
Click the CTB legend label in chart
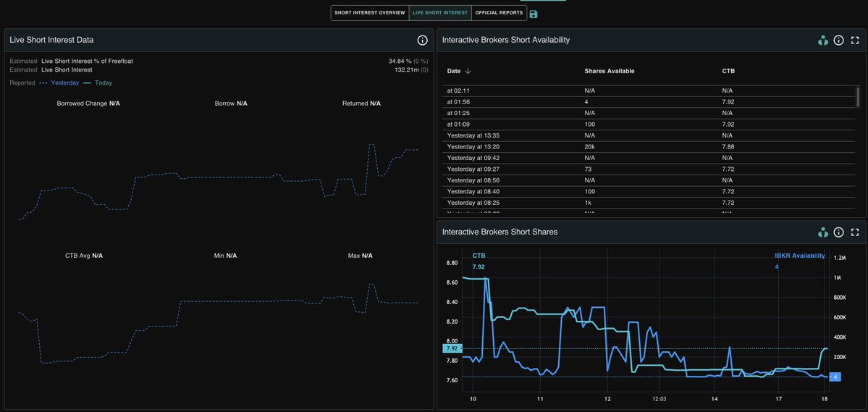[x=479, y=256]
